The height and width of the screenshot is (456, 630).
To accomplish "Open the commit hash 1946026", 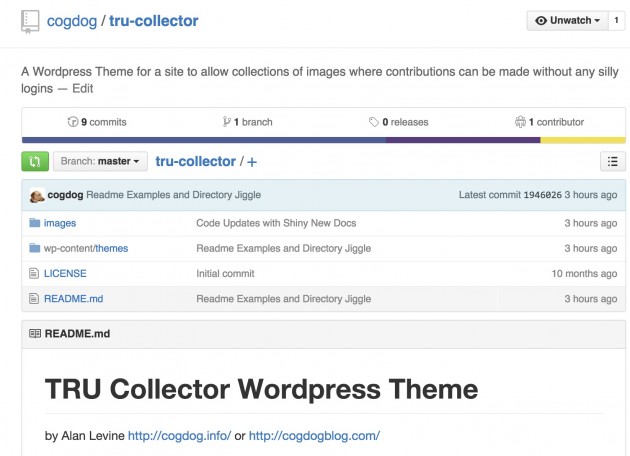I will (x=542, y=195).
